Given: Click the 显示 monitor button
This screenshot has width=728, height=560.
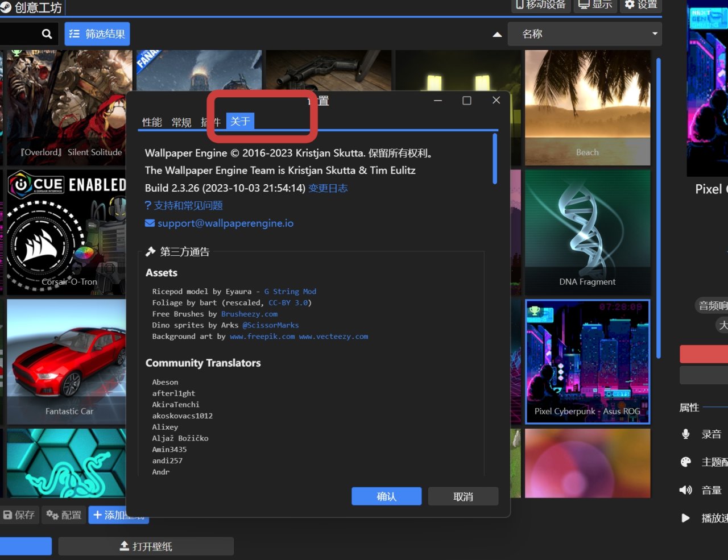Looking at the screenshot, I should (x=595, y=5).
